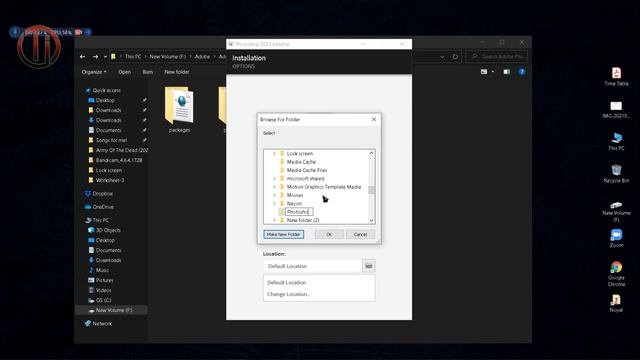Screen dimensions: 640x360
Task: Open the address bar history dropdown
Action: tap(442, 57)
